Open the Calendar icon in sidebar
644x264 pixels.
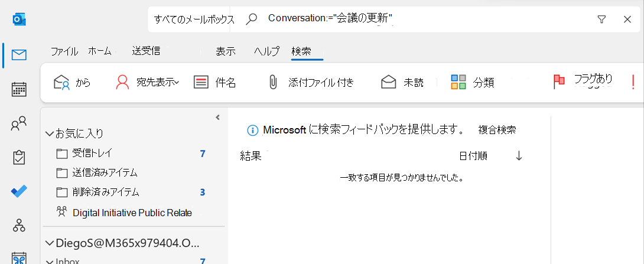19,89
